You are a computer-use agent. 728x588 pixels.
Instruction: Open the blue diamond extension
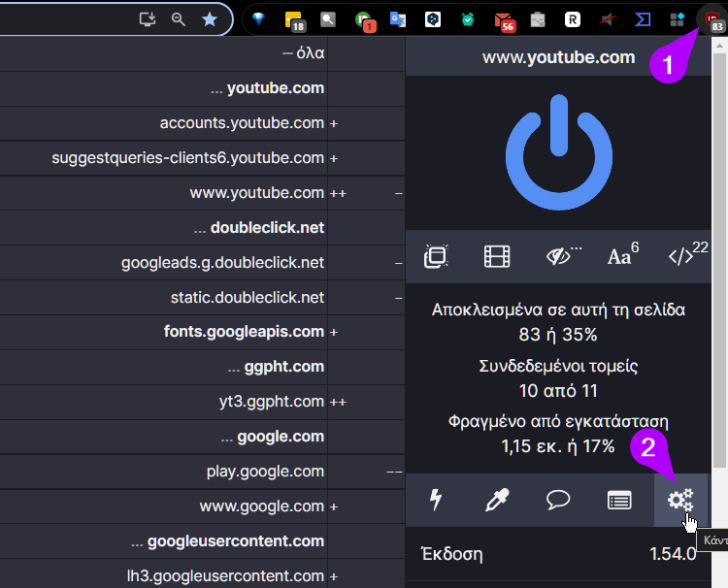[258, 19]
